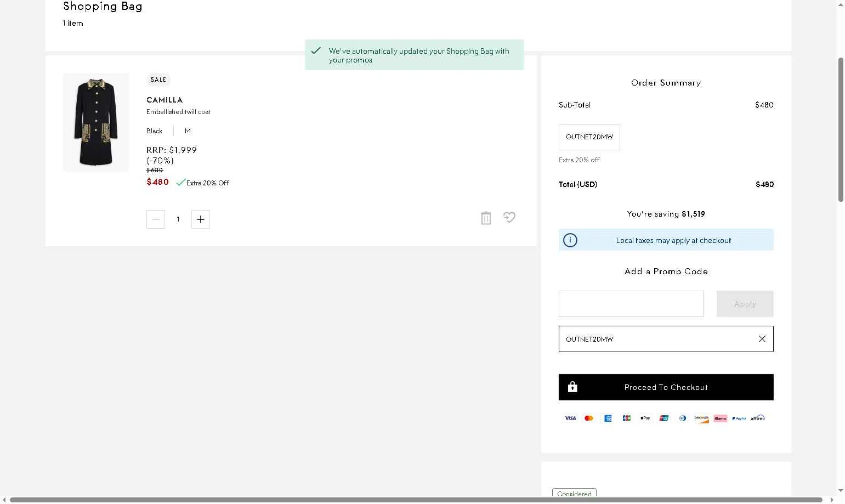
Task: Remove the OUTNET20MW promo code with X
Action: pos(762,339)
